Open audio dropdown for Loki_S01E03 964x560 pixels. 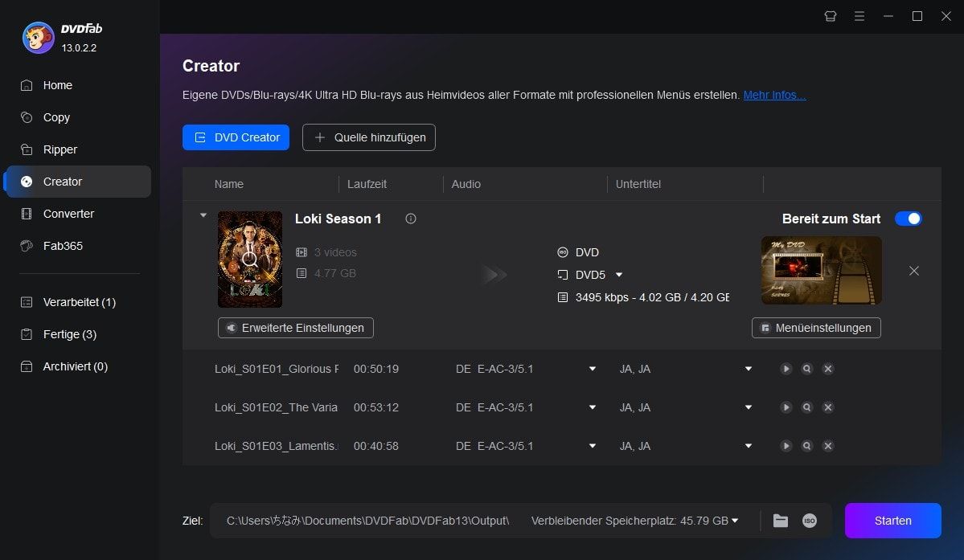pos(592,447)
